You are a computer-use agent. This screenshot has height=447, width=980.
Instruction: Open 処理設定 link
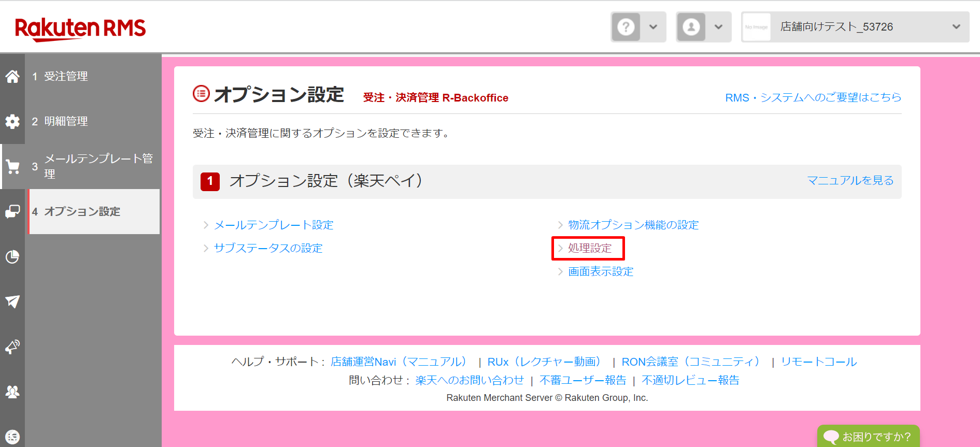[590, 248]
